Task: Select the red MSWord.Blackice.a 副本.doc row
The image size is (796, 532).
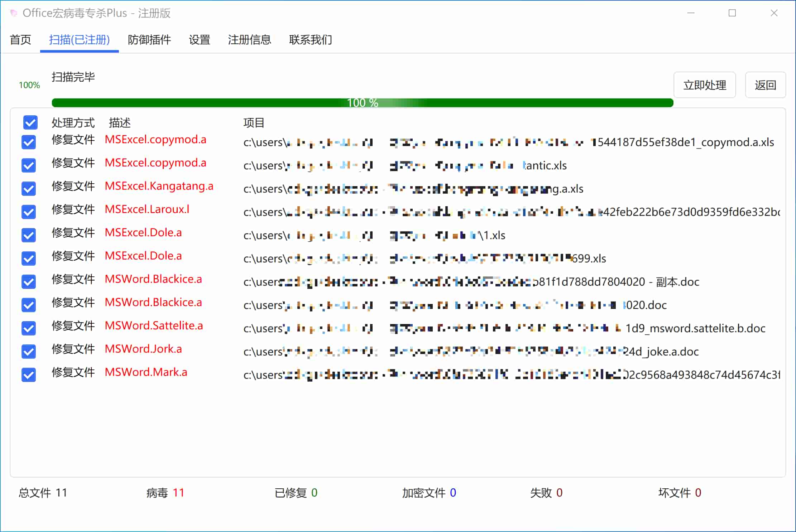Action: point(153,279)
